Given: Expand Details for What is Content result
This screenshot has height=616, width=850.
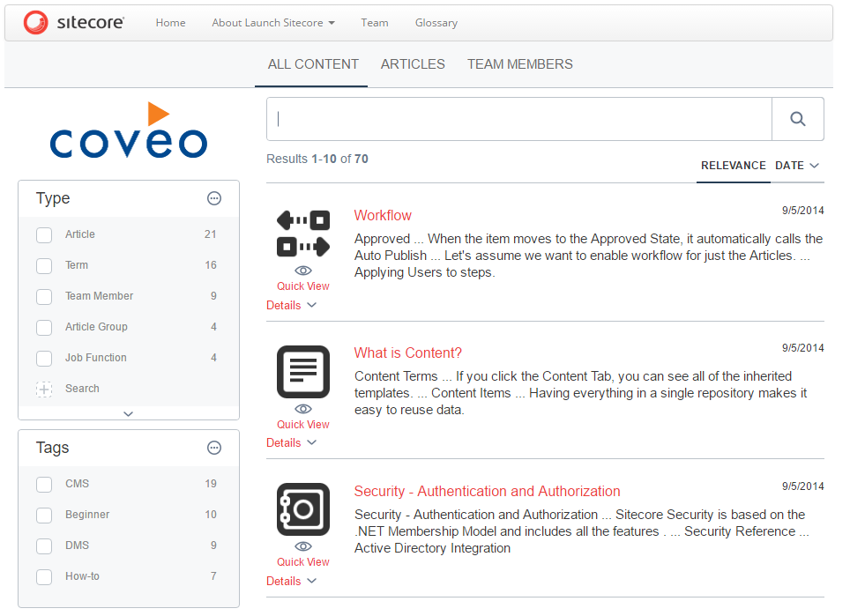Looking at the screenshot, I should (x=291, y=443).
